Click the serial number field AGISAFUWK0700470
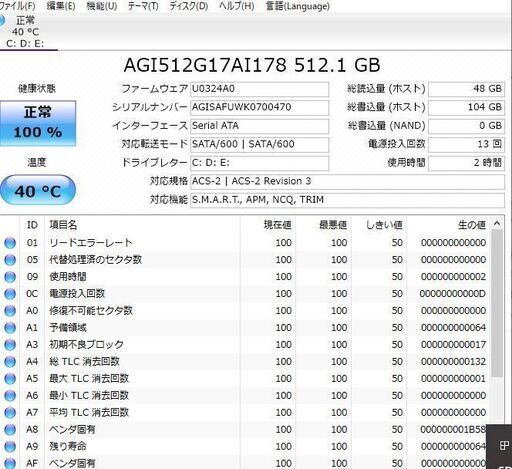Viewport: 512px width, 469px height. pos(259,107)
